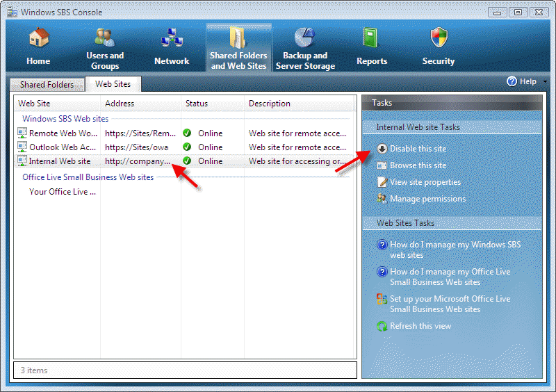Click the Web Sites Tasks section header
Screen dimensions: 556x392
coord(405,223)
